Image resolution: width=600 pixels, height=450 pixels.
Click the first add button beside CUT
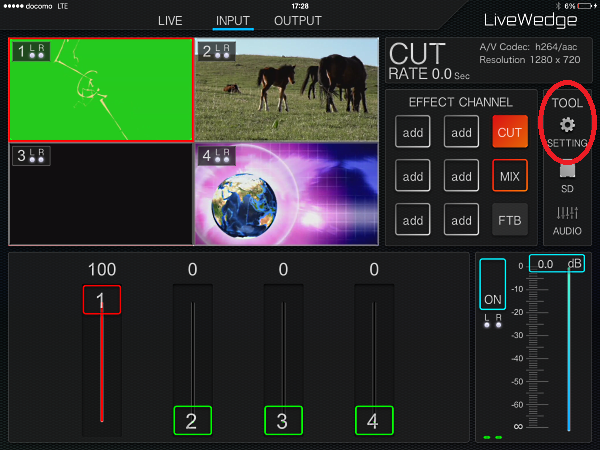pos(412,132)
